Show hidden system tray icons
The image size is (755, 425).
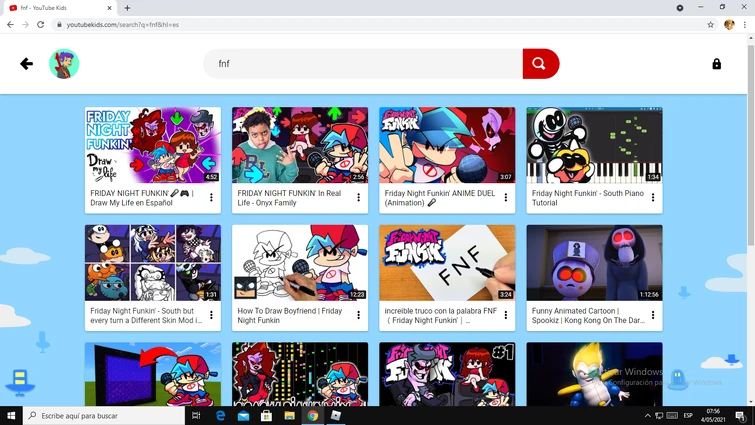point(648,415)
